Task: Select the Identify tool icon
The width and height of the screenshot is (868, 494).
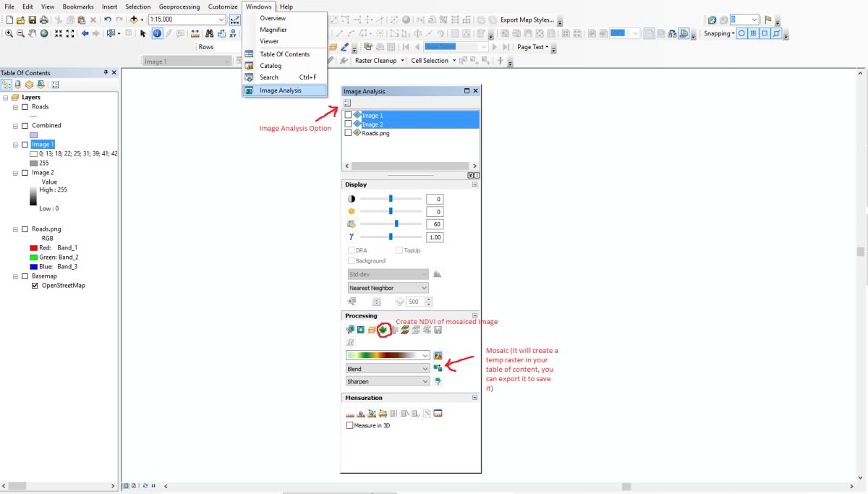Action: (157, 33)
